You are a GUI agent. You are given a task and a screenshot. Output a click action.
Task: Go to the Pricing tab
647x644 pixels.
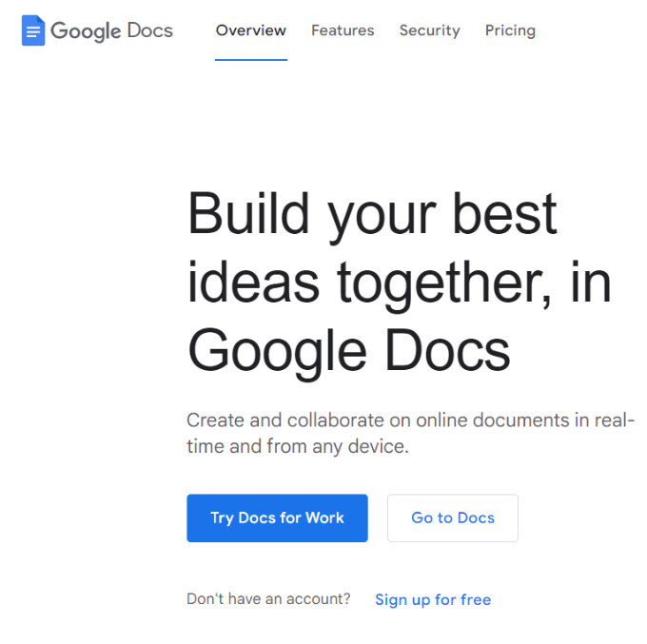pyautogui.click(x=510, y=31)
